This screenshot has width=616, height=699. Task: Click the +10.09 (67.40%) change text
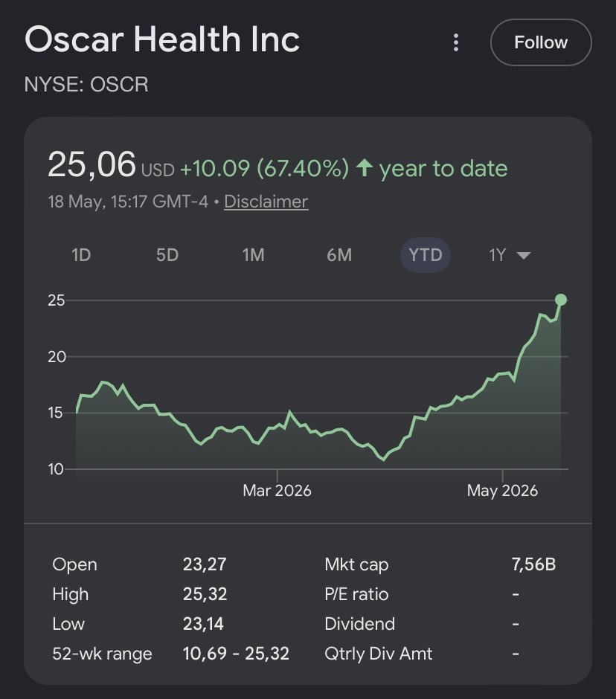(264, 169)
